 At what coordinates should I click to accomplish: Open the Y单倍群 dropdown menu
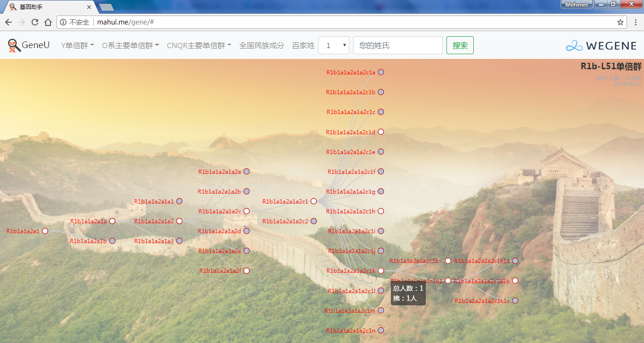point(77,45)
